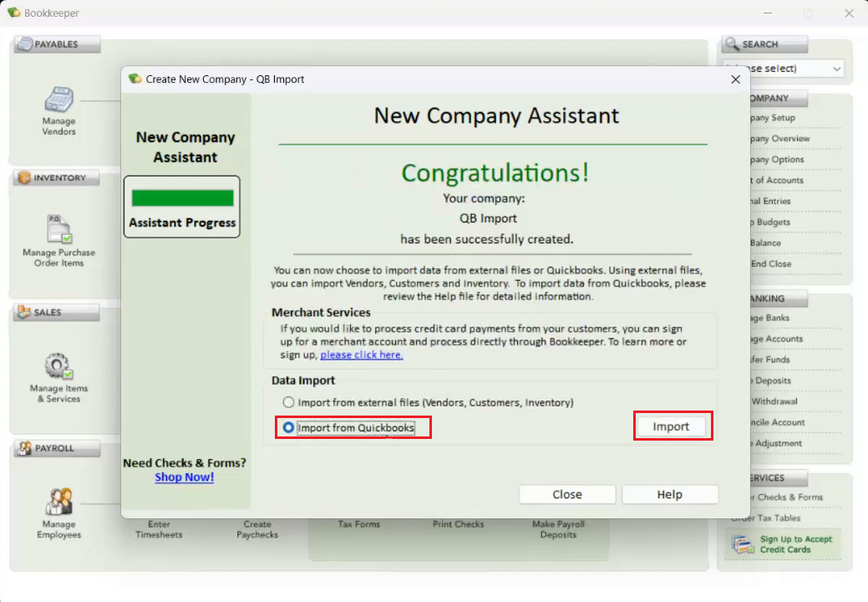Image resolution: width=868 pixels, height=602 pixels.
Task: Click the Payables section header
Action: click(x=57, y=44)
